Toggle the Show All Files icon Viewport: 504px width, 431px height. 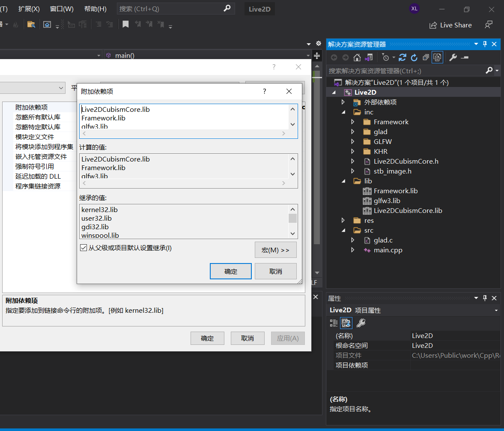pyautogui.click(x=437, y=57)
